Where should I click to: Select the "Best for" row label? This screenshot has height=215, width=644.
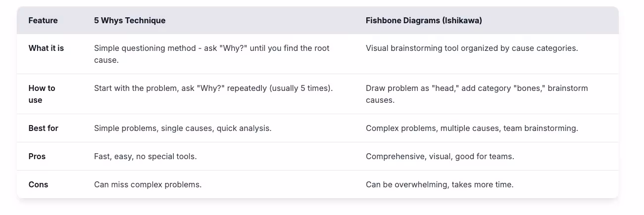coord(44,129)
